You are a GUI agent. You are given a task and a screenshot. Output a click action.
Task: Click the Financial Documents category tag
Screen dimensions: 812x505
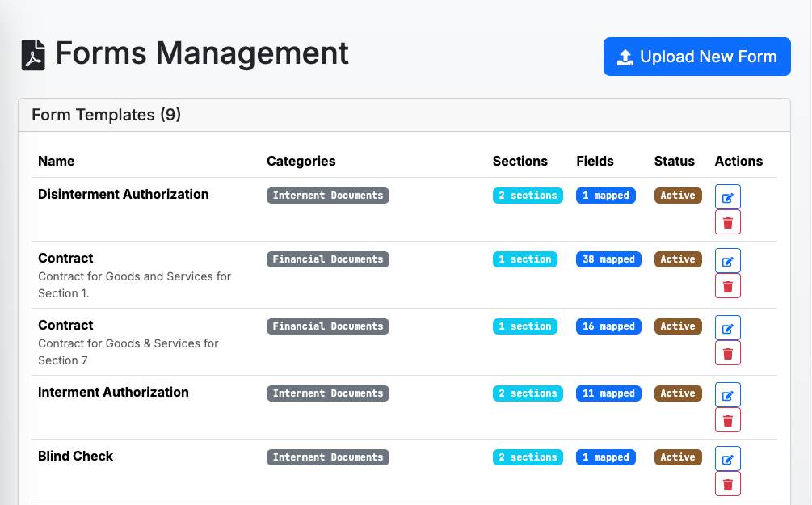tap(327, 259)
